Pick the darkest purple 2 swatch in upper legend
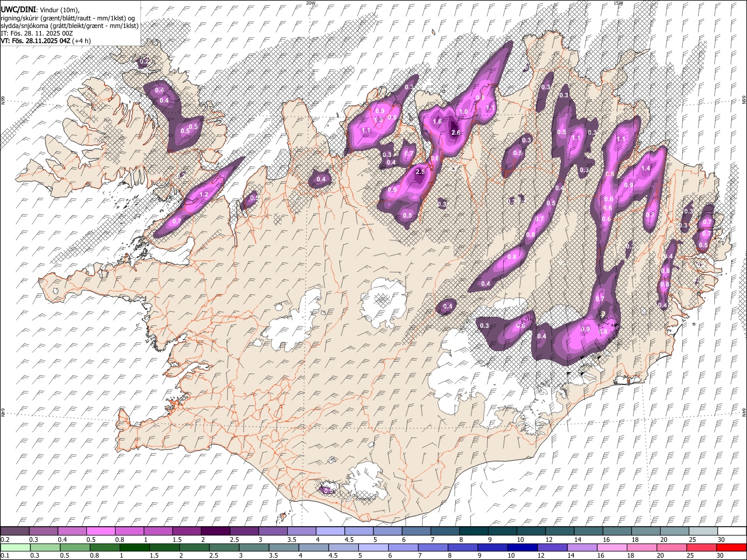The image size is (747, 560). tap(215, 531)
